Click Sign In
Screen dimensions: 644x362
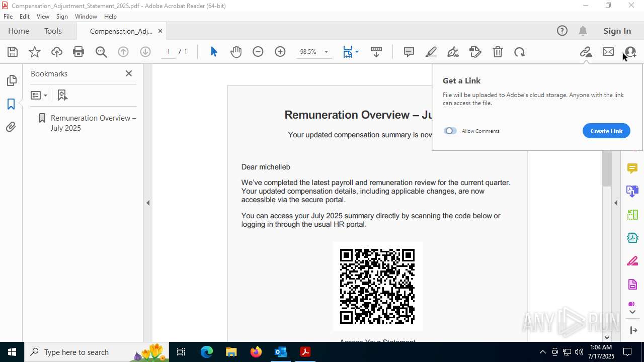[617, 31]
